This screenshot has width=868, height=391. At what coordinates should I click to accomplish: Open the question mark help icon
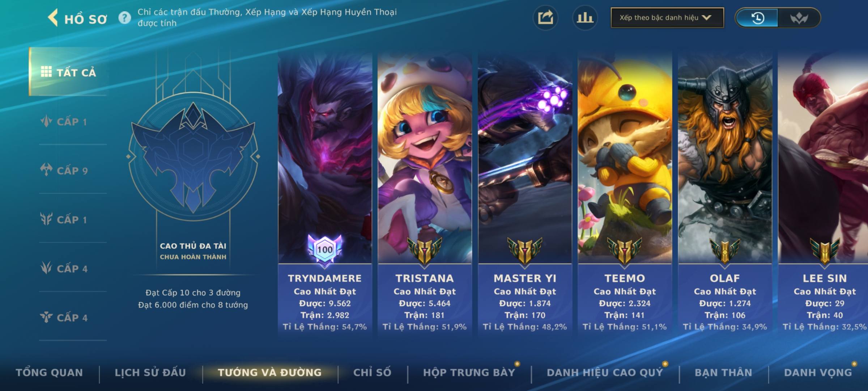(x=125, y=18)
